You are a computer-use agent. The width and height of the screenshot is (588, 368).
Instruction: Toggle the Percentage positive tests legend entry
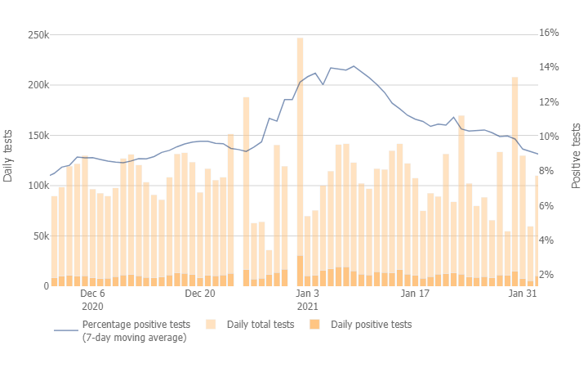click(136, 325)
